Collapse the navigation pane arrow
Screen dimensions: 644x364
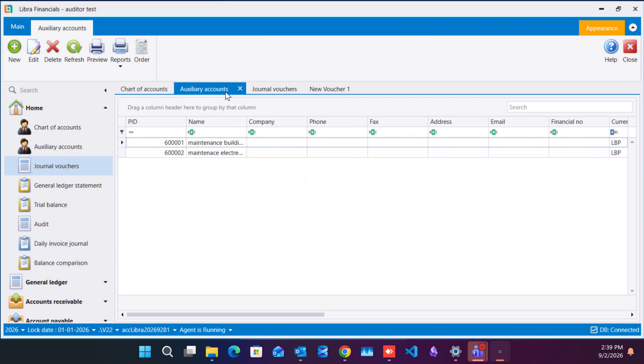(x=105, y=90)
